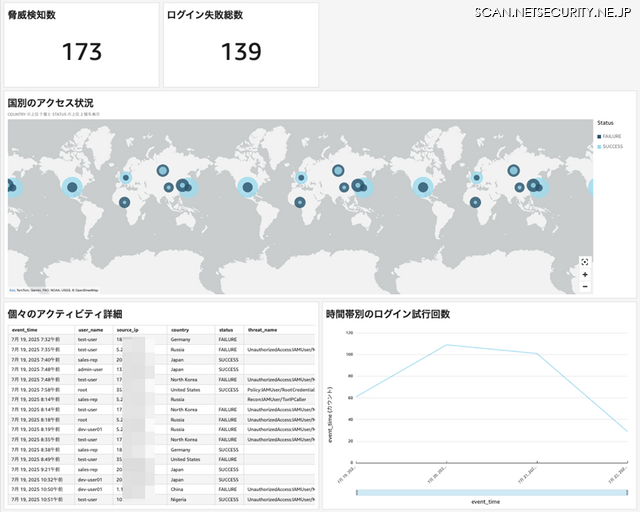Click the Nigeria cell in the last table row

coord(181,497)
